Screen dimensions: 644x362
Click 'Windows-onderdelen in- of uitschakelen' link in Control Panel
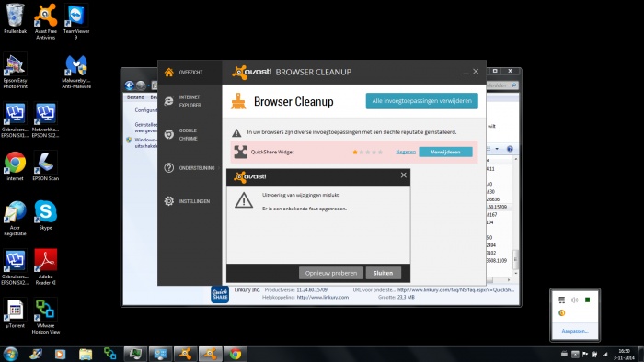[x=145, y=142]
